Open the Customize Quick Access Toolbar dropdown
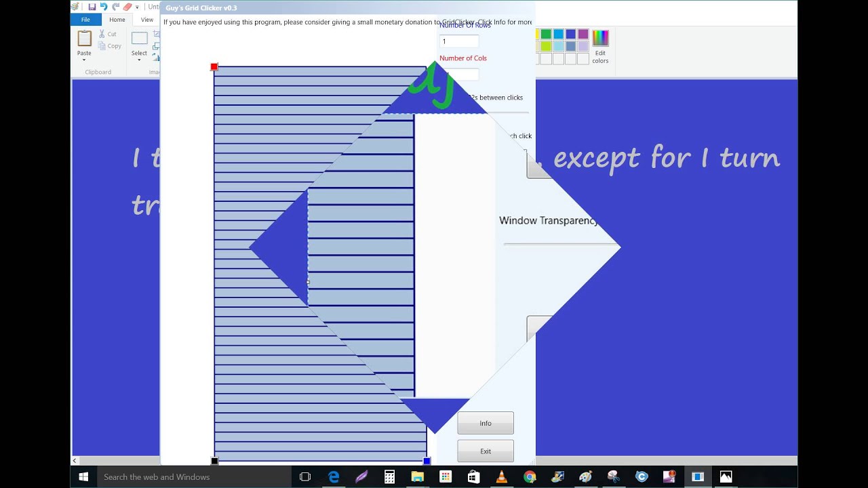 [x=137, y=7]
